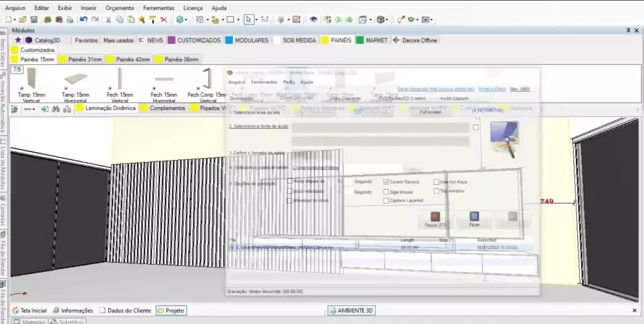This screenshot has width=644, height=324.
Task: Open the Ferramentas menu in main menu bar
Action: pyautogui.click(x=158, y=7)
